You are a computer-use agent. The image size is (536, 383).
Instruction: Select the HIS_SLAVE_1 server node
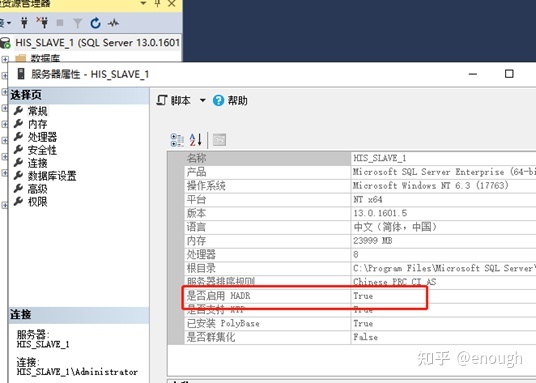coord(98,43)
